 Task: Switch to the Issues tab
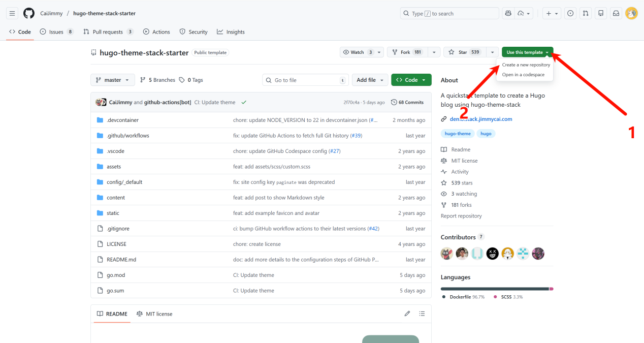click(56, 32)
